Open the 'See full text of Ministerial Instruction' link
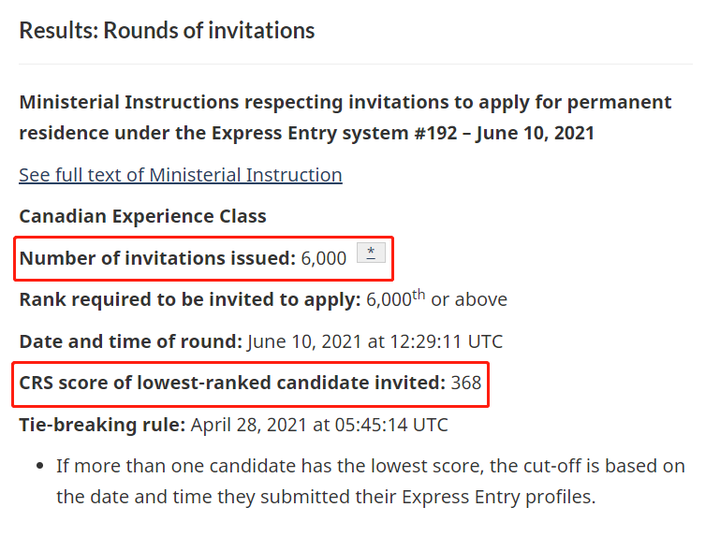Image resolution: width=720 pixels, height=536 pixels. click(180, 175)
